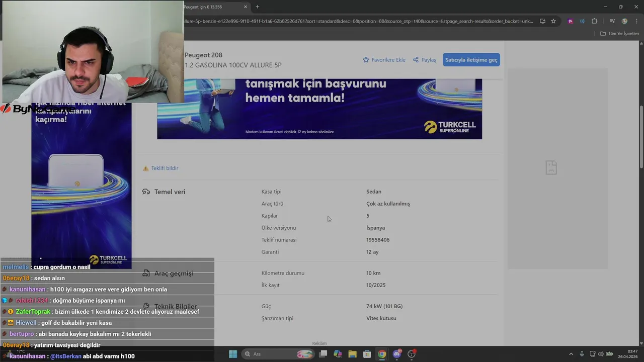
Task: Open the Chrome three-dot menu
Action: [x=636, y=21]
